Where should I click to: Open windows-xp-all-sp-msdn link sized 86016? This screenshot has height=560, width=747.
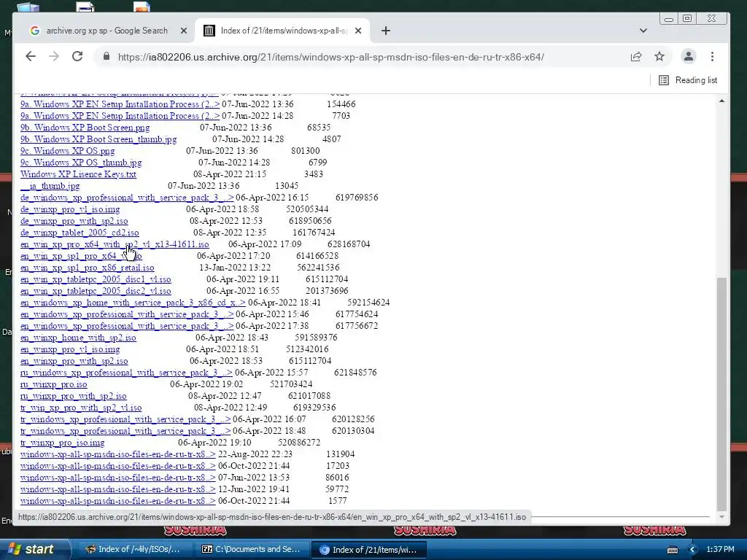(117, 478)
